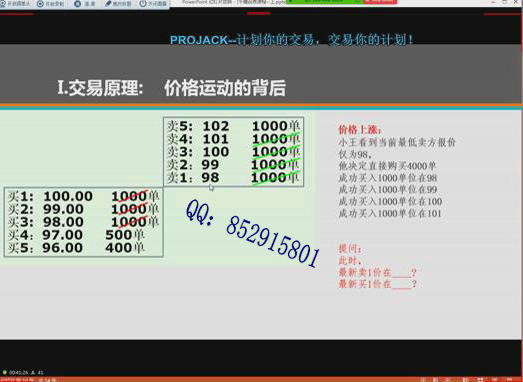523x382 pixels.
Task: Click the start recording circle icon
Action: [40, 4]
